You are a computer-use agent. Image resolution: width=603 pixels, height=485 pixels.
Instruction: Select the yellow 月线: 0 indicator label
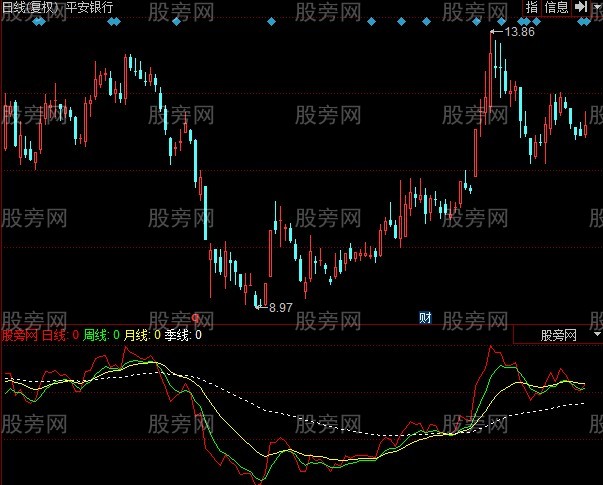(142, 335)
